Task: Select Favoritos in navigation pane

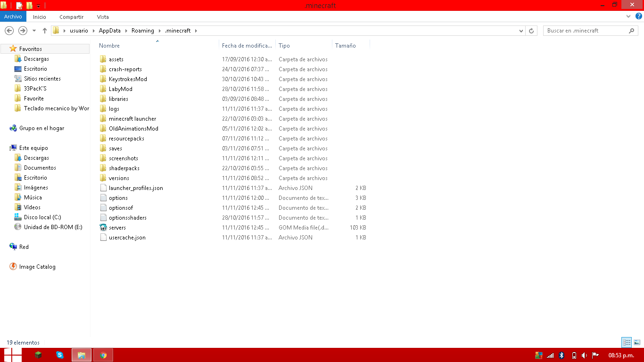Action: (x=31, y=49)
